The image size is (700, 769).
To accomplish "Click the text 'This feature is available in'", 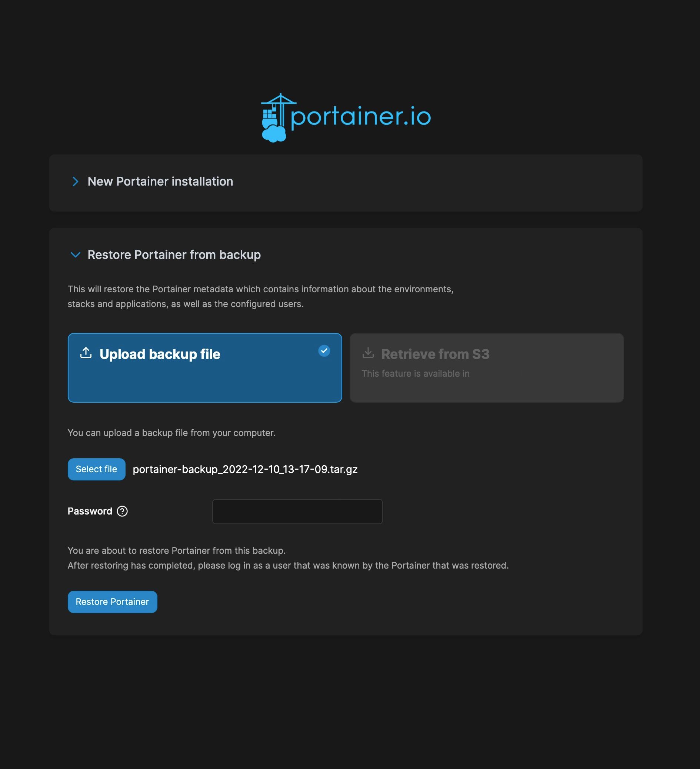I will click(x=416, y=373).
